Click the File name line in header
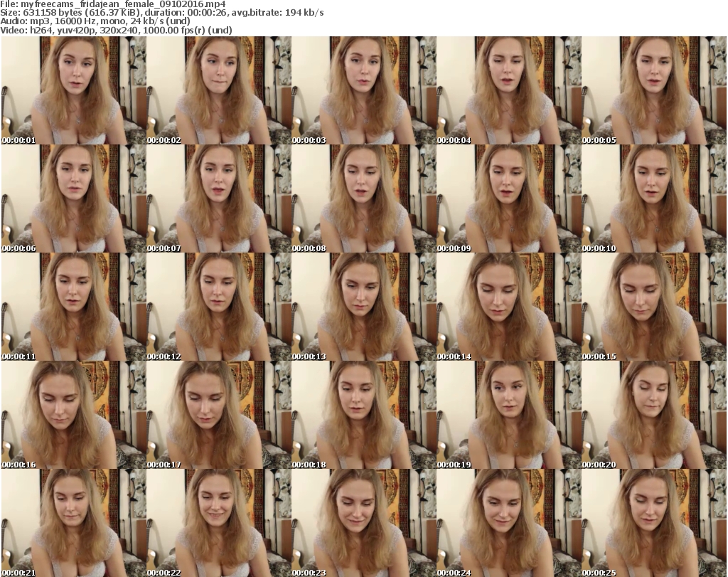Screen dimensions: 728x577 coord(114,4)
